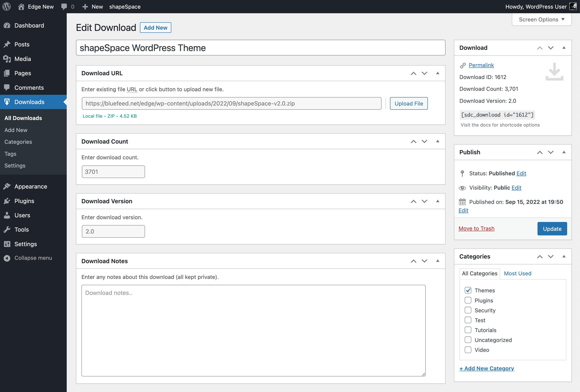Viewport: 580px width, 392px height.
Task: Click the Appearance brush icon
Action: click(7, 186)
